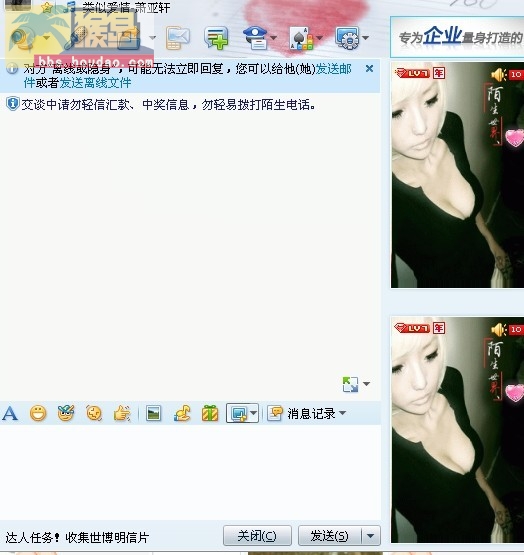The image size is (524, 555).
Task: Create a discussion group with plus icon
Action: (x=216, y=38)
